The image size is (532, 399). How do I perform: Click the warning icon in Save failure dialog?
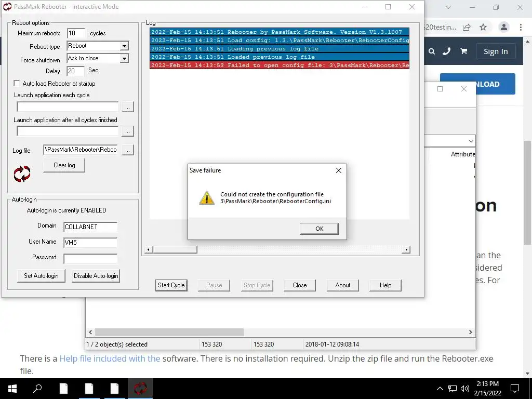point(207,198)
